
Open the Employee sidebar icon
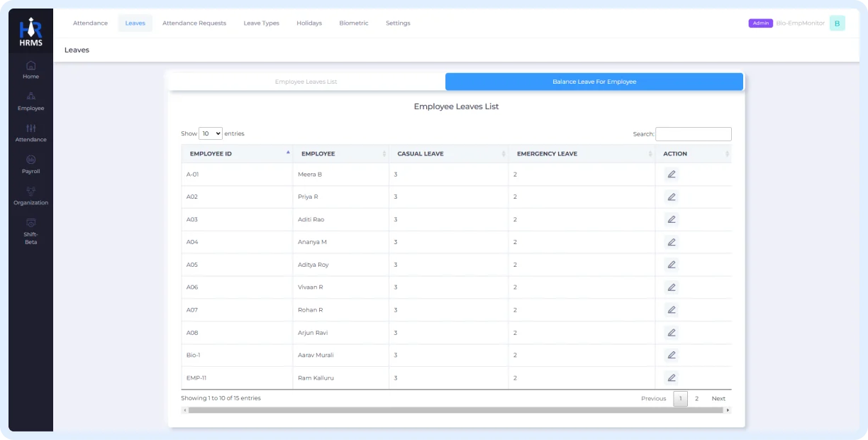30,101
